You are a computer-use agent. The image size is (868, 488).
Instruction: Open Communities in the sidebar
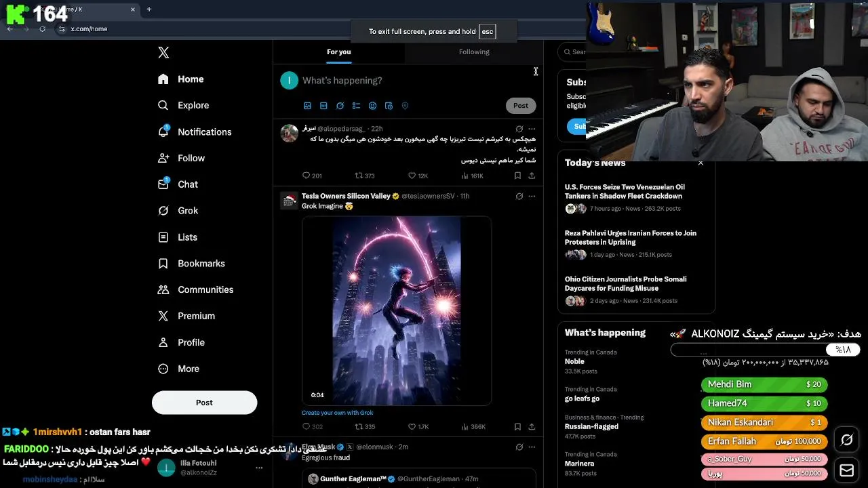tap(195, 289)
